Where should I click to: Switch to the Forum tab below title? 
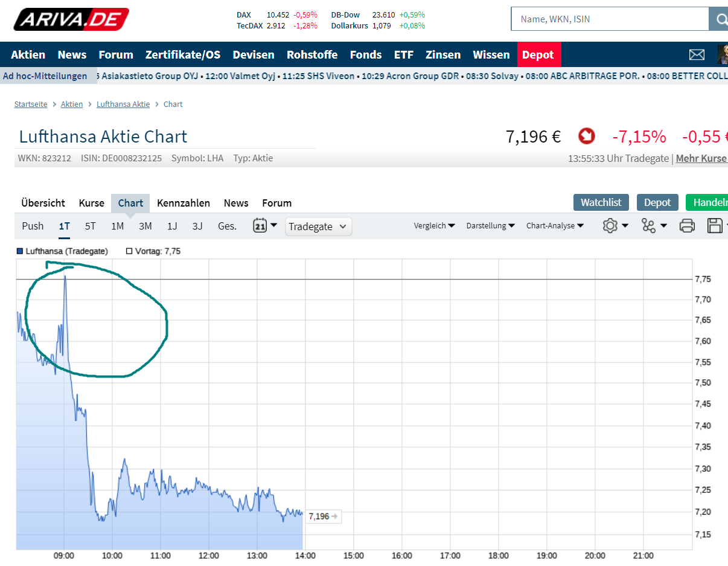click(276, 203)
